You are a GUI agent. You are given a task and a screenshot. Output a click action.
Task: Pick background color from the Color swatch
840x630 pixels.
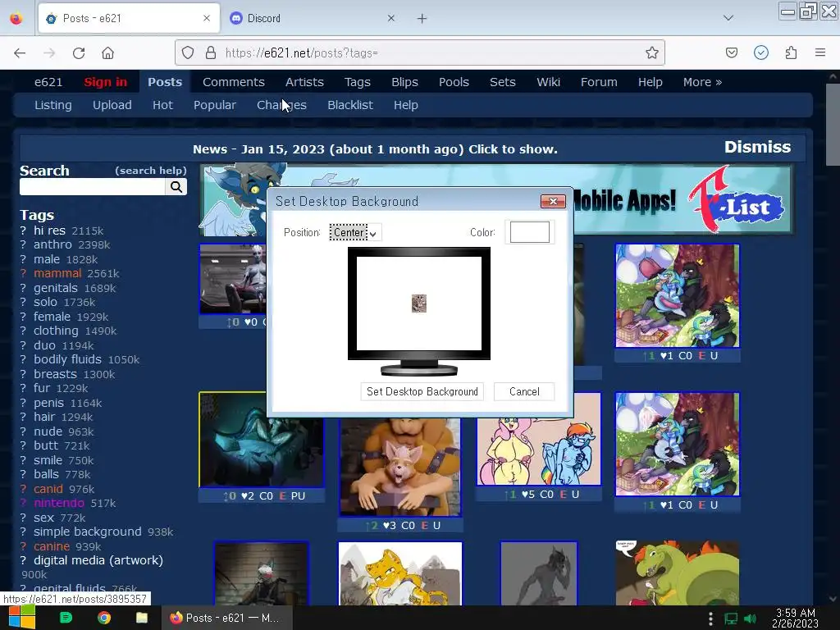point(529,232)
